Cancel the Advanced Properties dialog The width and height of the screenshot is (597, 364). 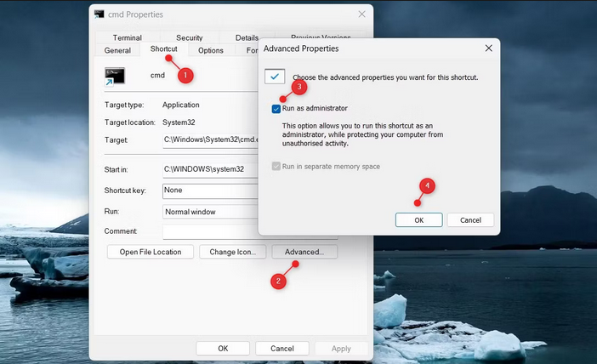click(470, 220)
